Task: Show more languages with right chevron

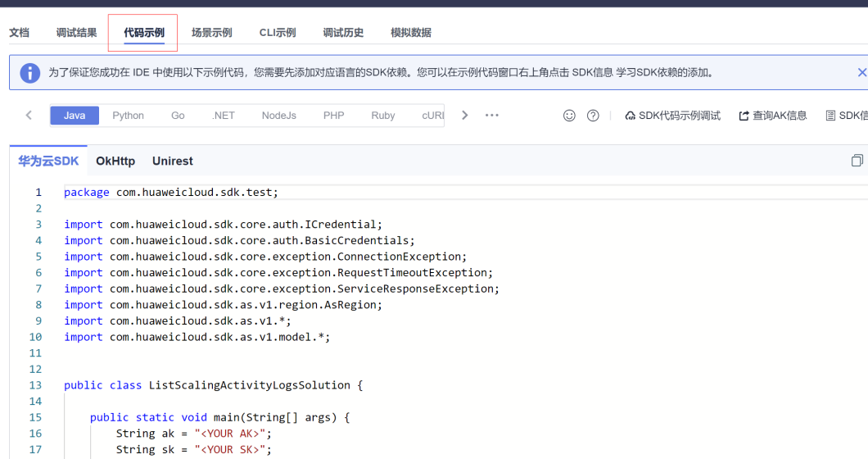Action: click(465, 116)
